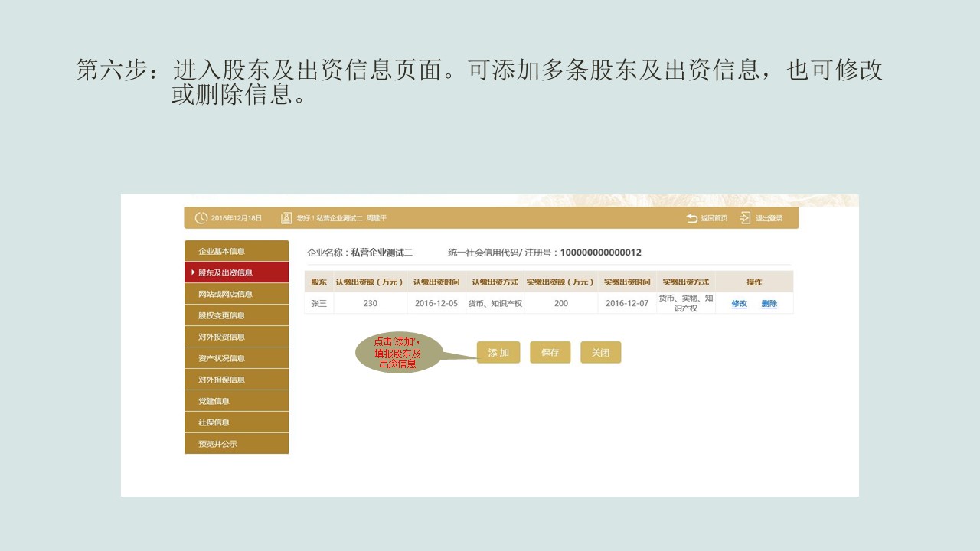The height and width of the screenshot is (551, 980).
Task: Click the 保存 button to save
Action: tap(550, 352)
